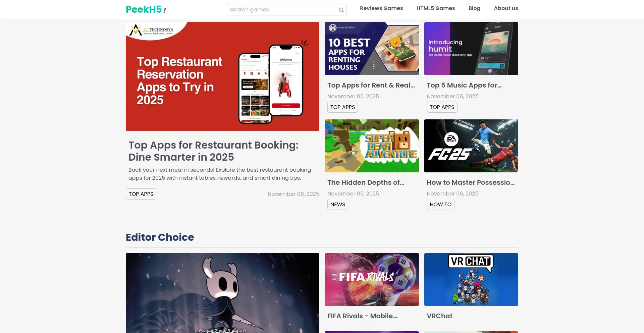Open the EA Sports FC25 thumbnail
Image resolution: width=644 pixels, height=333 pixels.
[x=471, y=146]
